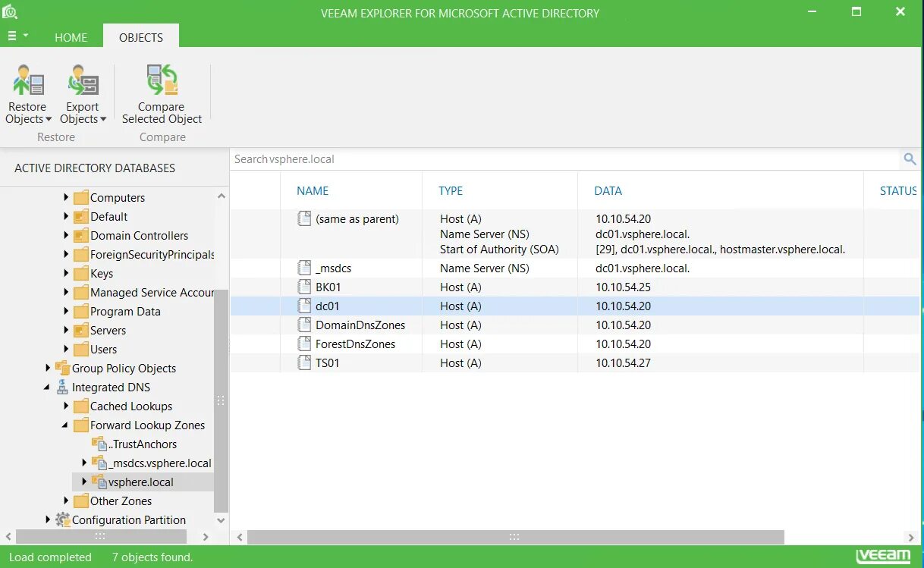
Task: Click the Servers OU icon
Action: click(80, 331)
